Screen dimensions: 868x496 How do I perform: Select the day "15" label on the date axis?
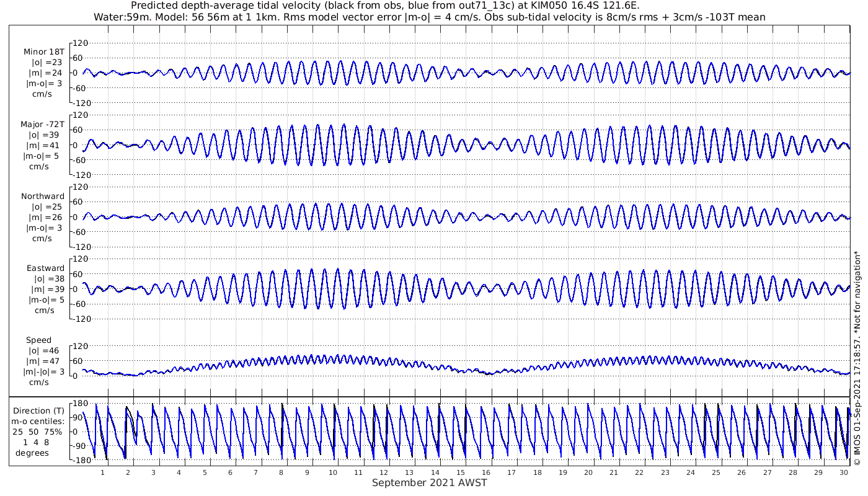point(460,472)
